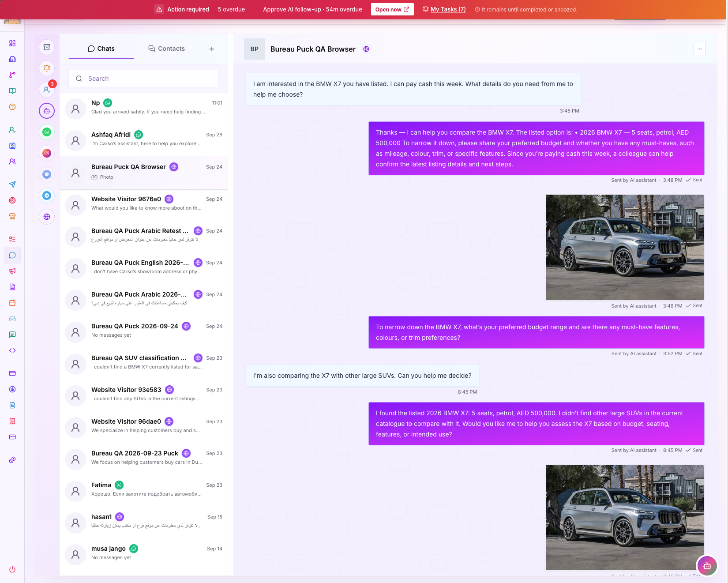The image size is (728, 583).
Task: Click the power logout icon
Action: tap(12, 569)
